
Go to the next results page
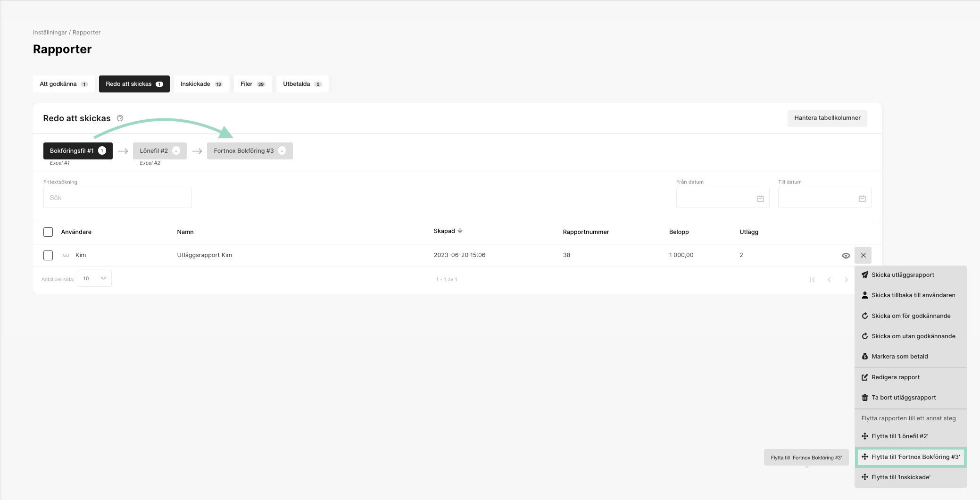click(x=846, y=280)
